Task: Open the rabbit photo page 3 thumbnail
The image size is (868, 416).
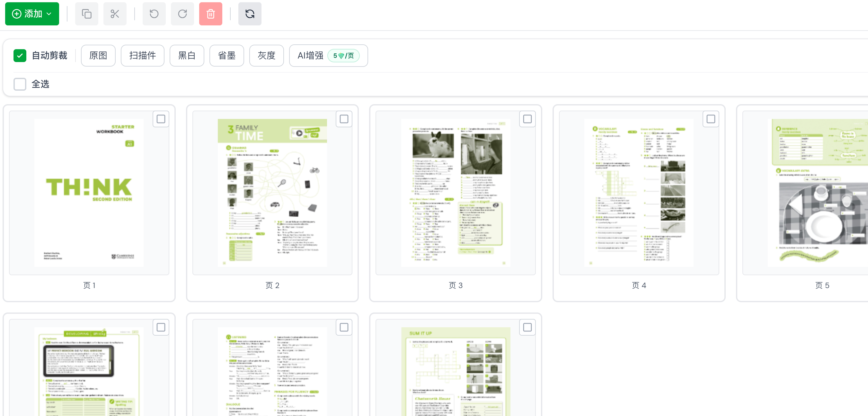Action: [456, 193]
